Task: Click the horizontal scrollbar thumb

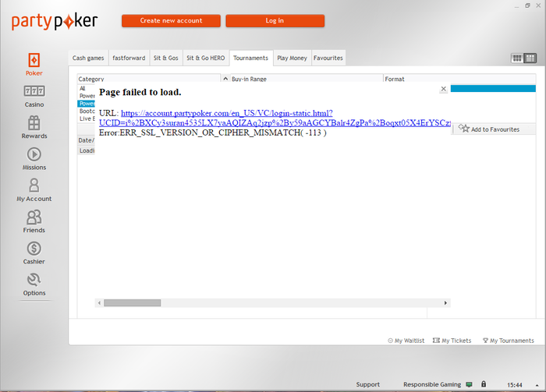Action: [133, 303]
